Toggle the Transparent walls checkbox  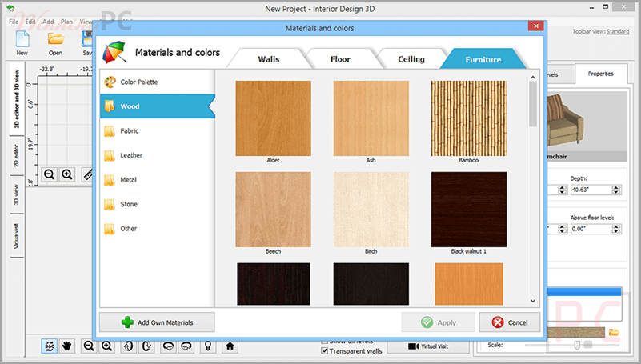click(x=325, y=351)
